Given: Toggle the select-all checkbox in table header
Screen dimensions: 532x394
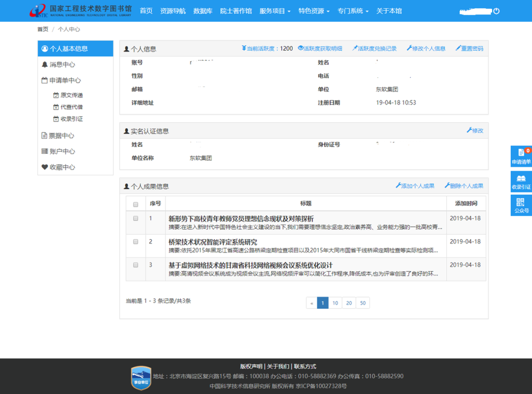Looking at the screenshot, I should pyautogui.click(x=136, y=204).
